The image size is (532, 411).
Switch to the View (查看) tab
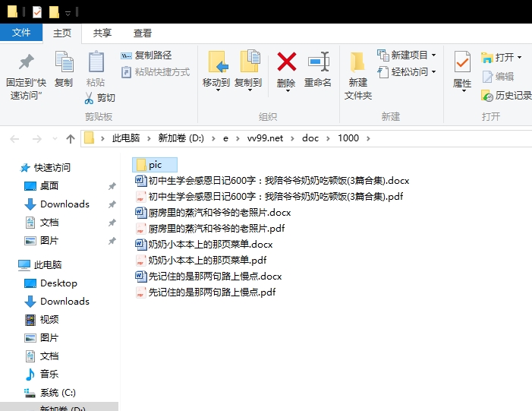point(142,33)
